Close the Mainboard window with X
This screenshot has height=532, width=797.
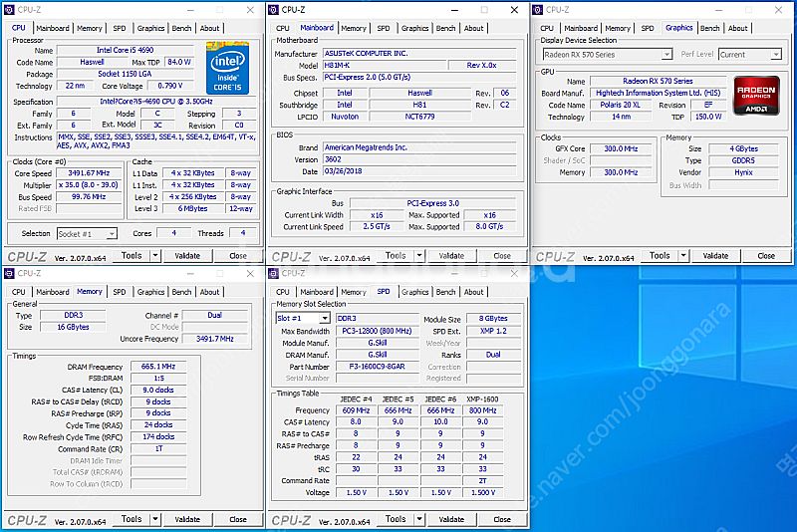[514, 10]
